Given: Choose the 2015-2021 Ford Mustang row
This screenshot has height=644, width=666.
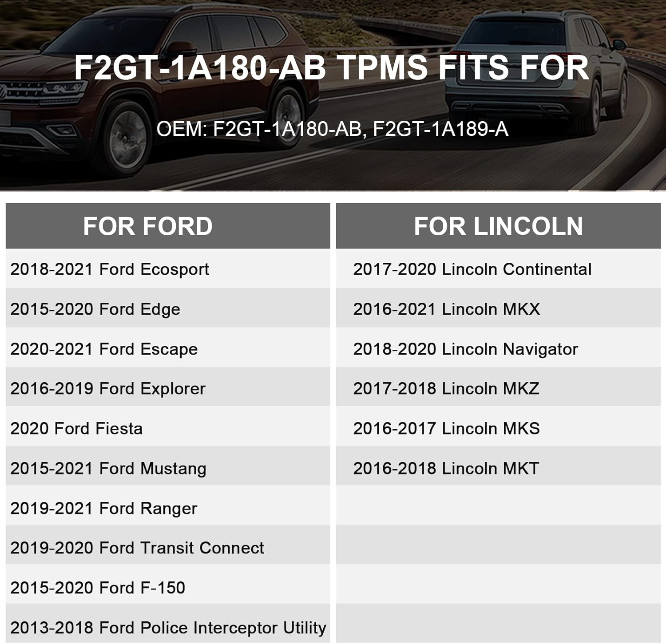Looking at the screenshot, I should click(x=108, y=469).
